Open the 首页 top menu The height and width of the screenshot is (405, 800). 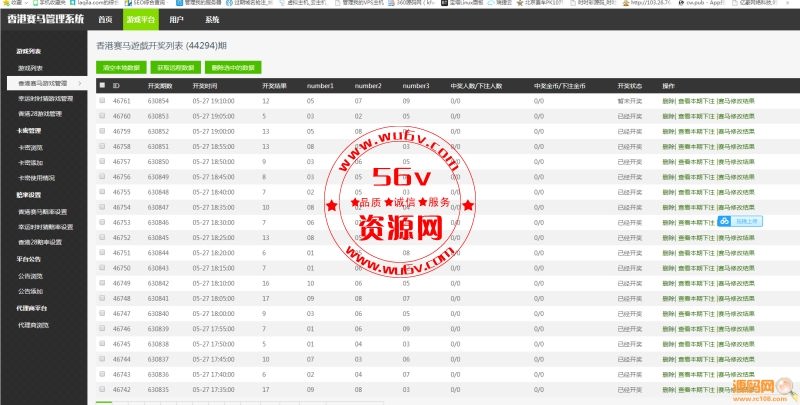click(x=105, y=20)
